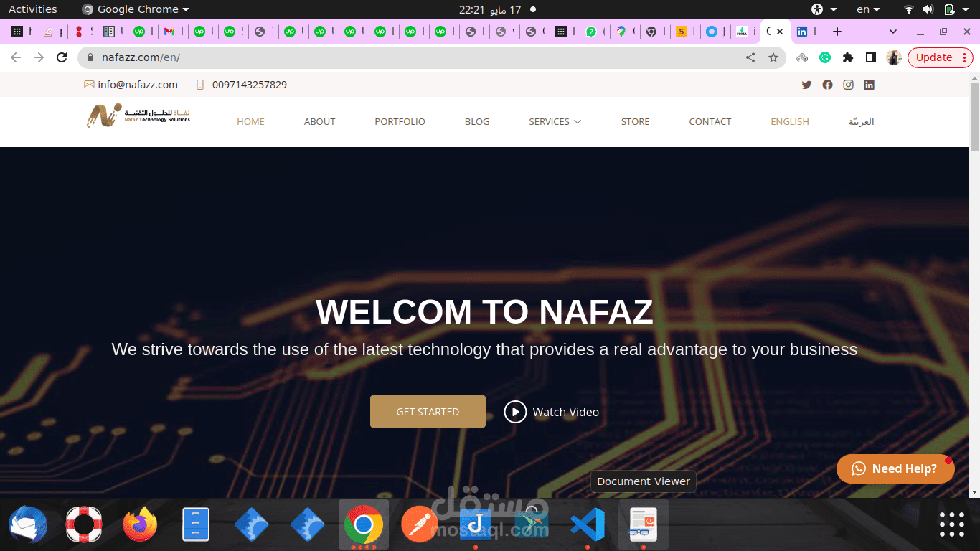The width and height of the screenshot is (980, 551).
Task: Open the BLOG page
Action: point(477,122)
